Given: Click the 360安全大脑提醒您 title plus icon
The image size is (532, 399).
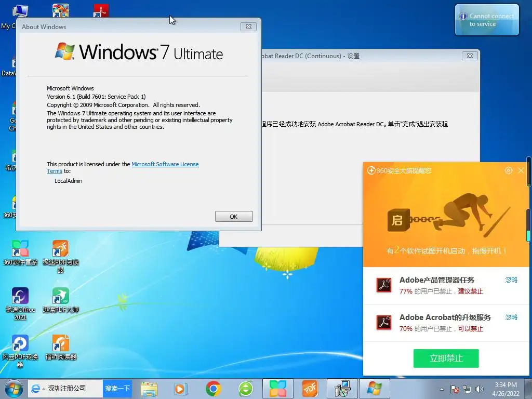Looking at the screenshot, I should 371,170.
